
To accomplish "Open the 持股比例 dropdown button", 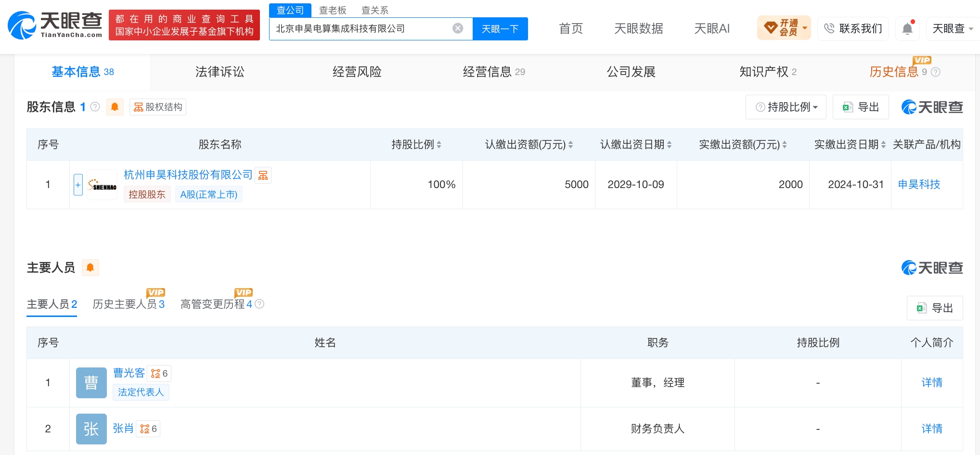I will [786, 107].
